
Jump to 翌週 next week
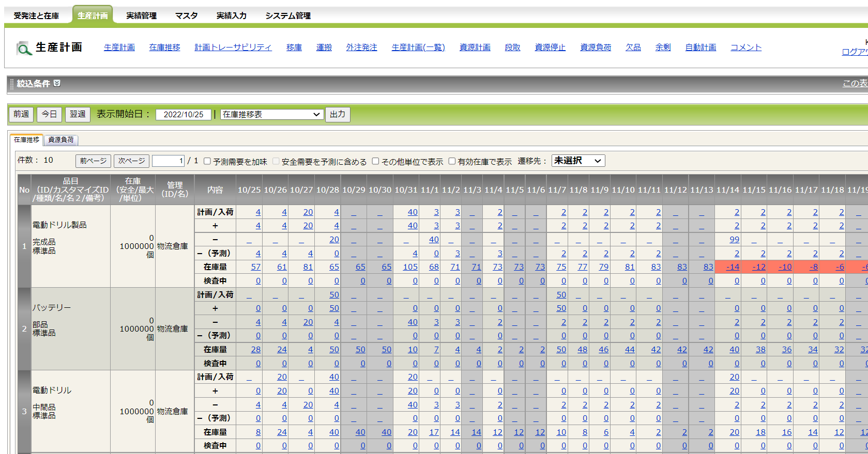tap(78, 114)
